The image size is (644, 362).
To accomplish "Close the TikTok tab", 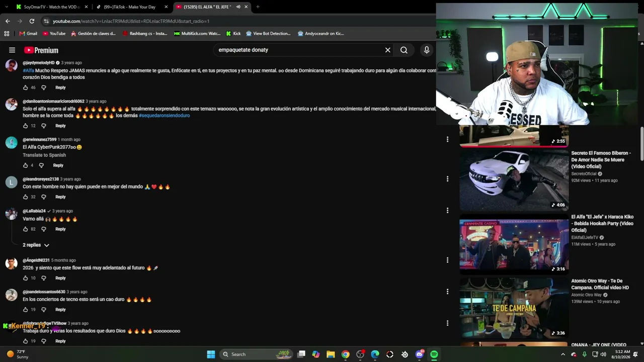I will pyautogui.click(x=167, y=7).
